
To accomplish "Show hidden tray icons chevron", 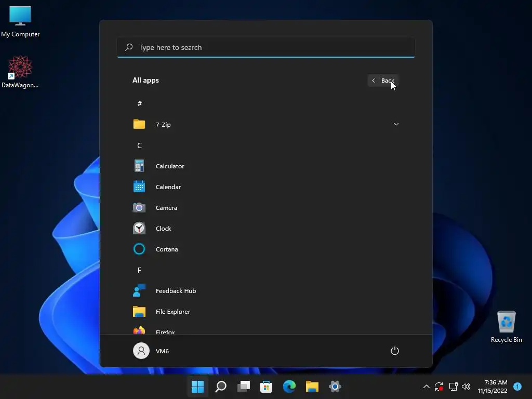I will 427,387.
